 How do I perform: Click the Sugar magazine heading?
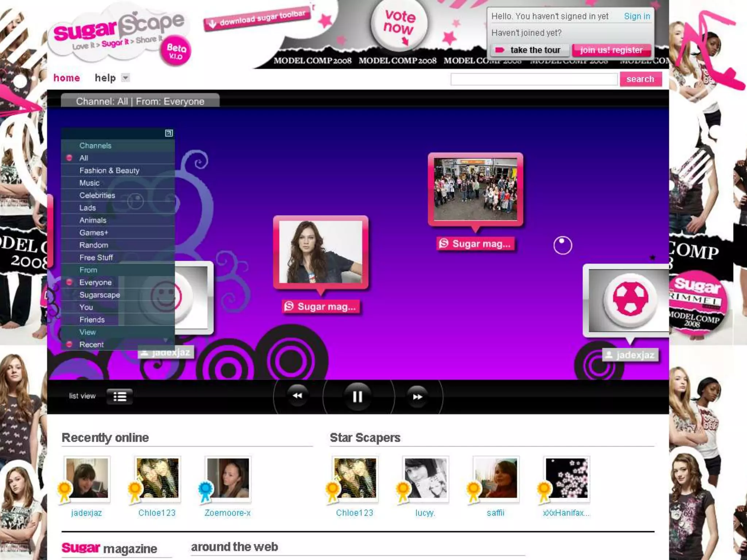click(x=109, y=548)
